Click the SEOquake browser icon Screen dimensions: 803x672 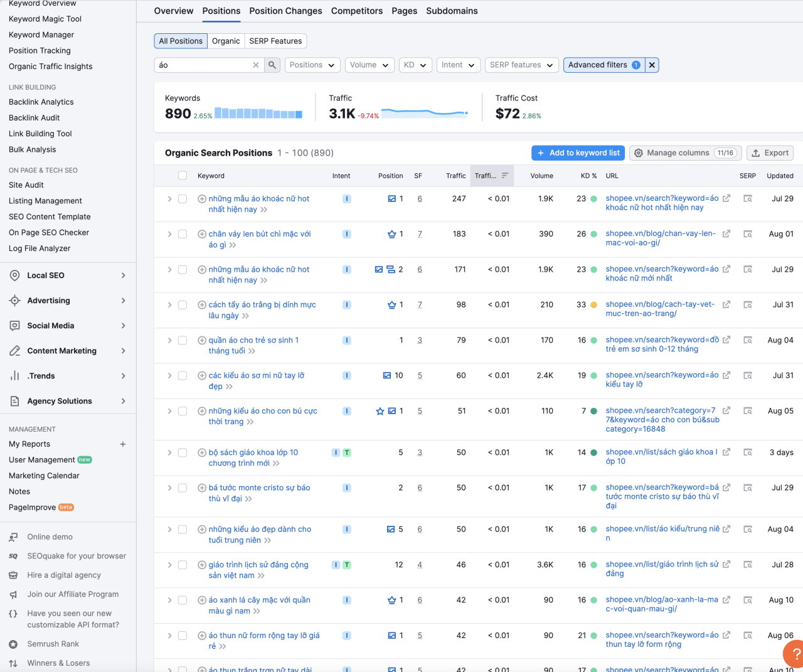13,557
